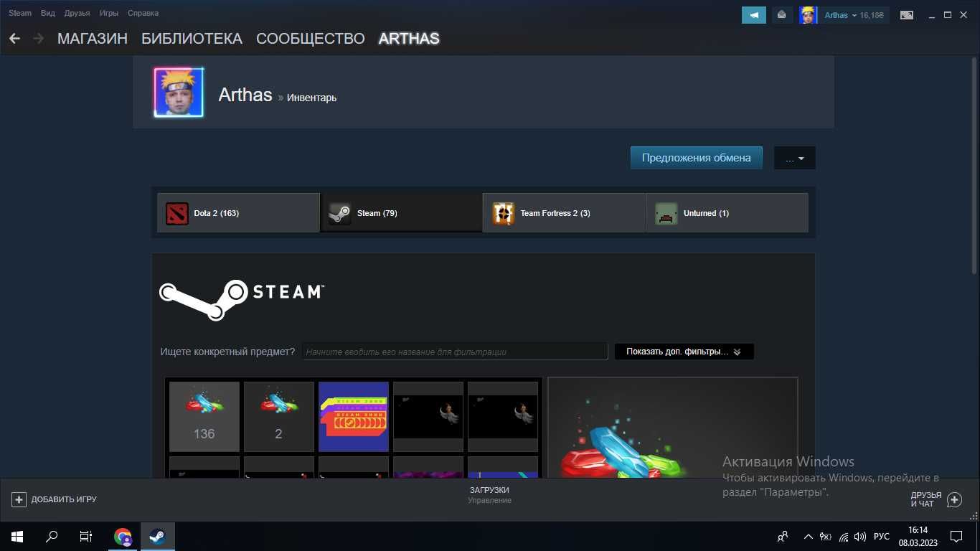Open ЗАГРУЗКИ downloads management
Screen dimensions: 980x551
pos(489,495)
